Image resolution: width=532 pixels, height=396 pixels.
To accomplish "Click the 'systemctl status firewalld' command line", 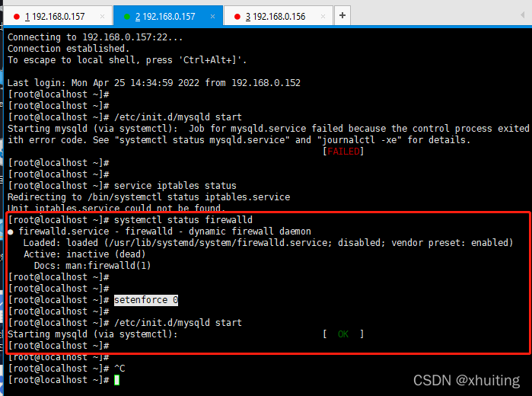I will [x=130, y=220].
